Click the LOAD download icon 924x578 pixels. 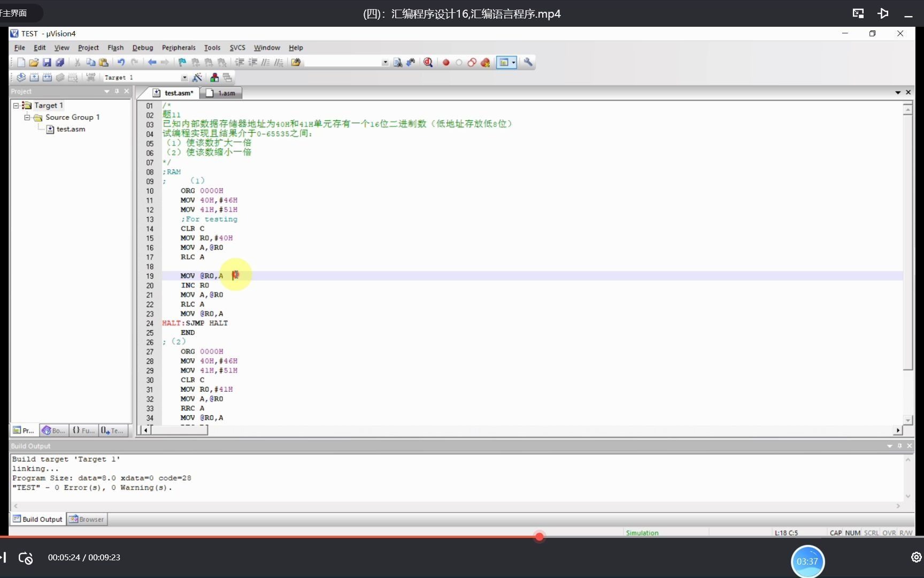91,78
